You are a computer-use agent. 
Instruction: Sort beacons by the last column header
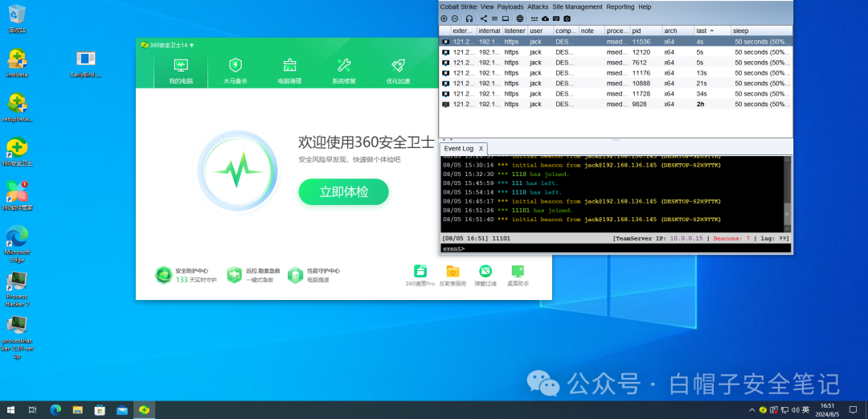click(712, 31)
